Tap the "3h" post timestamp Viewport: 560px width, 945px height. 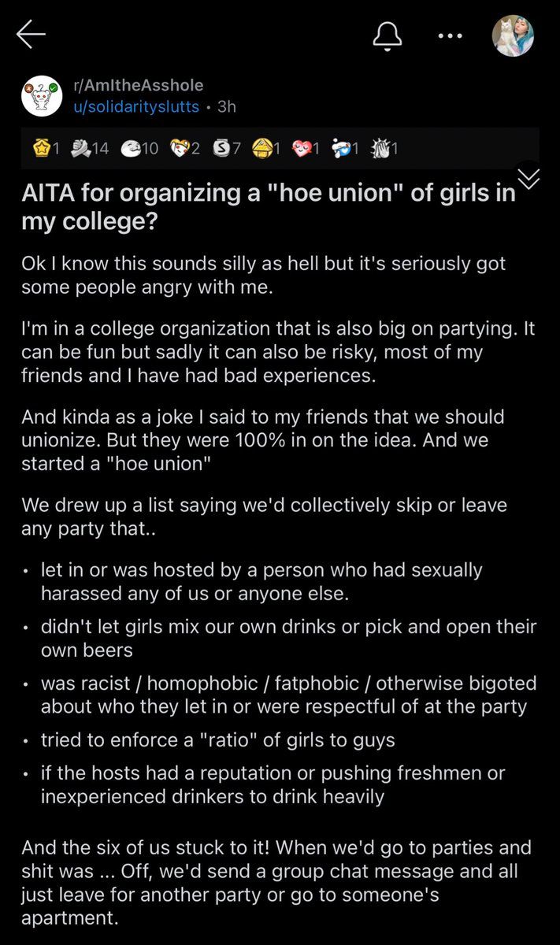[226, 107]
